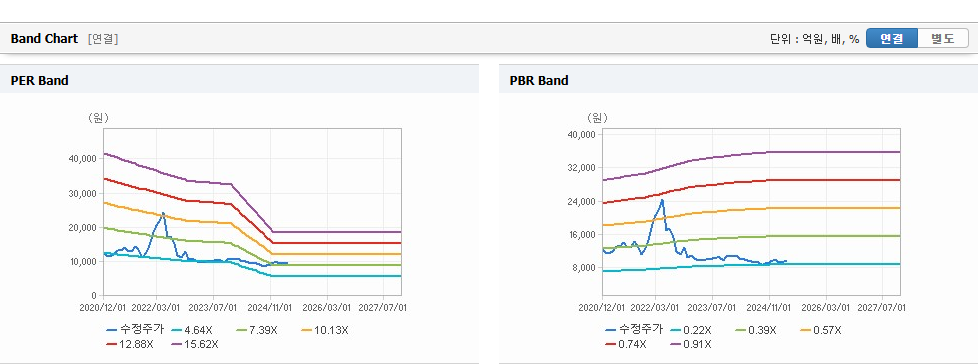Toggle 0.22X legend series in PBR Band

[690, 330]
